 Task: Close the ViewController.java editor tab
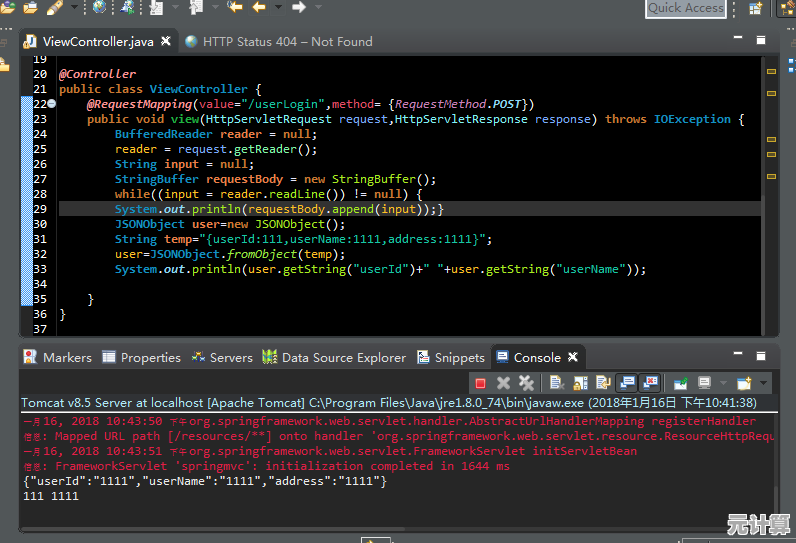(x=166, y=41)
